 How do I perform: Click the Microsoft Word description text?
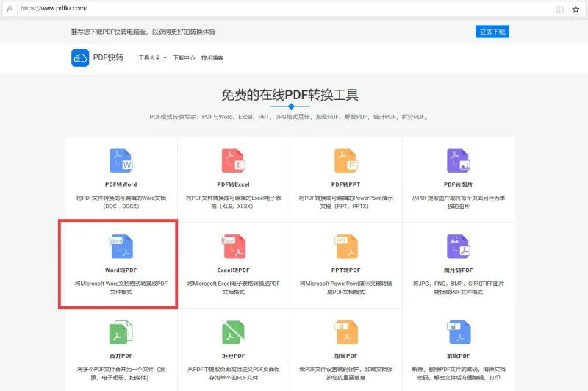click(121, 288)
